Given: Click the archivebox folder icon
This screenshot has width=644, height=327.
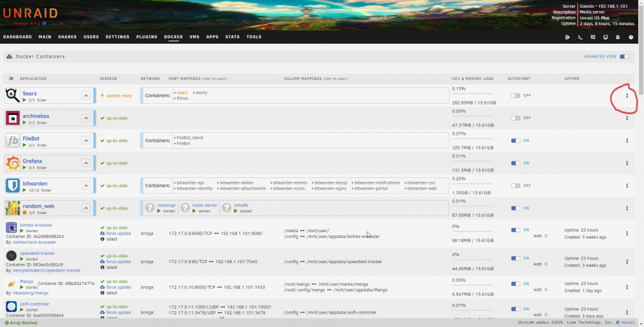Looking at the screenshot, I should click(x=13, y=118).
